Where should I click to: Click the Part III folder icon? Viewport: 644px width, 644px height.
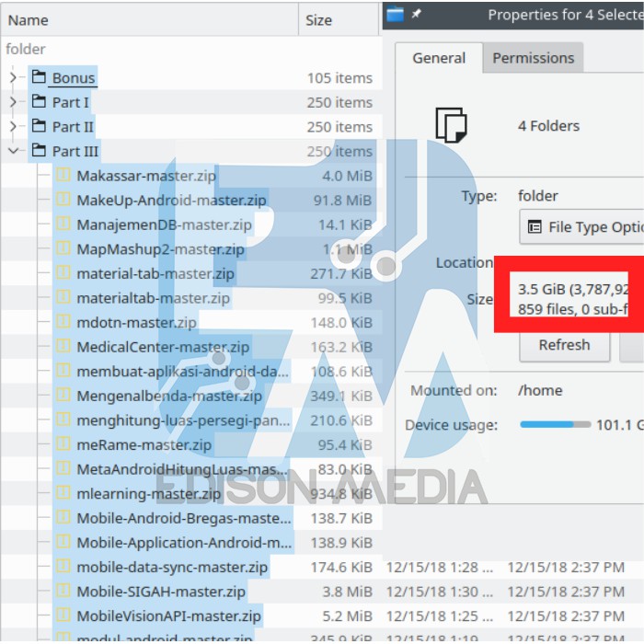point(39,150)
